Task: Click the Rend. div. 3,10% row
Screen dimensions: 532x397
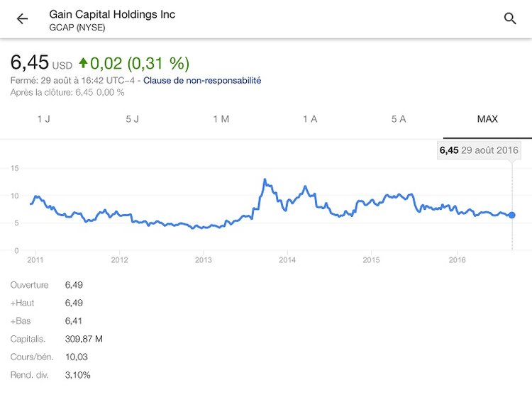Action: pos(50,375)
